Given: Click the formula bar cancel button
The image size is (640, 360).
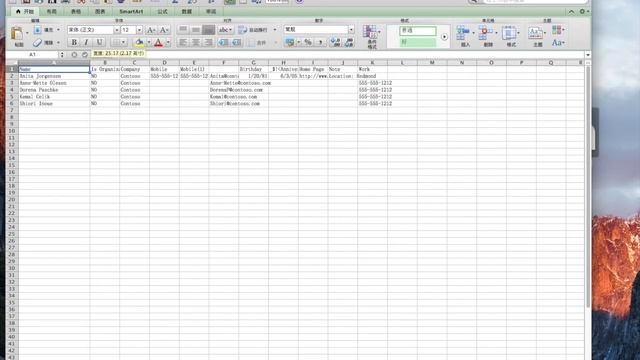Looking at the screenshot, I should click(74, 54).
